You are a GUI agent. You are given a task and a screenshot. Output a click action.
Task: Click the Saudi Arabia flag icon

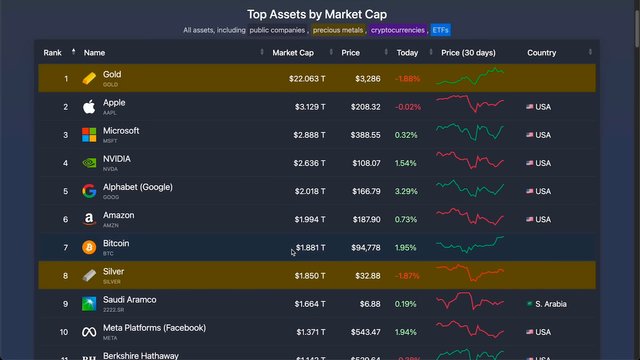click(x=529, y=304)
